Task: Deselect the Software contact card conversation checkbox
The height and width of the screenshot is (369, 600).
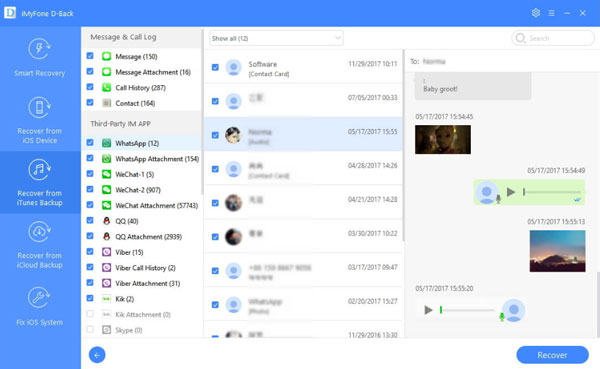Action: point(215,67)
